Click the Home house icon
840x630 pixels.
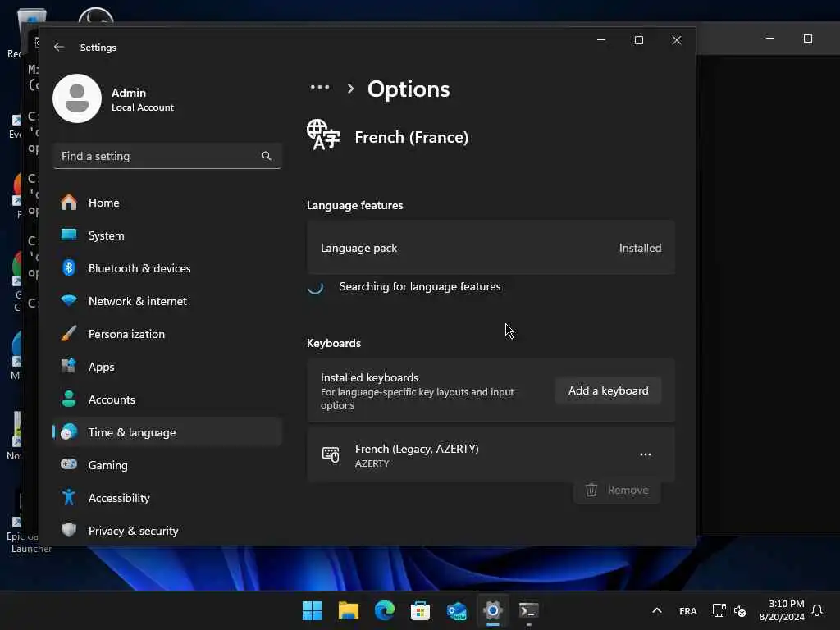(69, 202)
